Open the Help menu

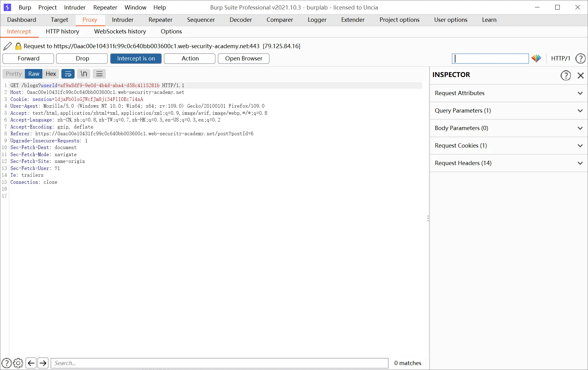(160, 7)
